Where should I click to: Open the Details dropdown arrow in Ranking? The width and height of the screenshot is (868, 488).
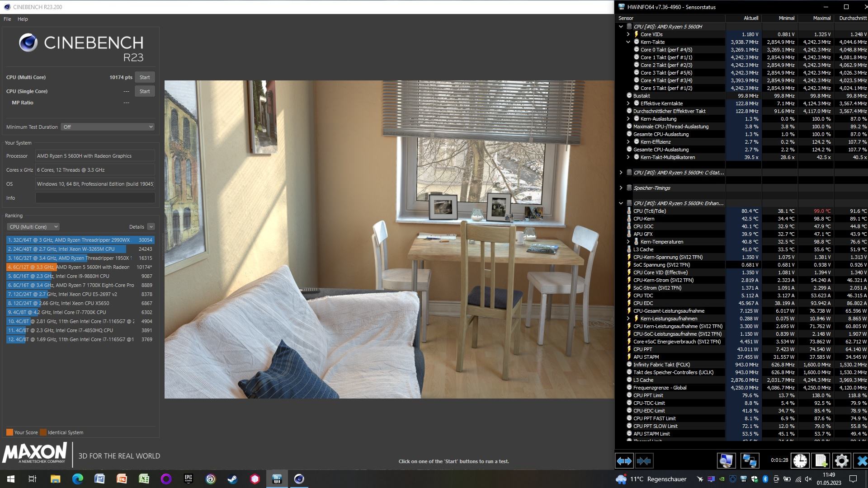coord(151,227)
